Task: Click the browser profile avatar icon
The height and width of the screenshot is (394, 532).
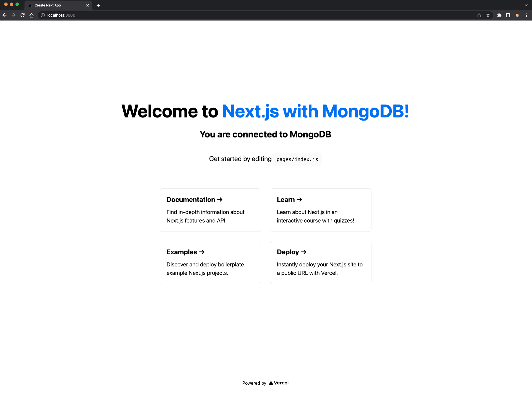Action: point(517,15)
